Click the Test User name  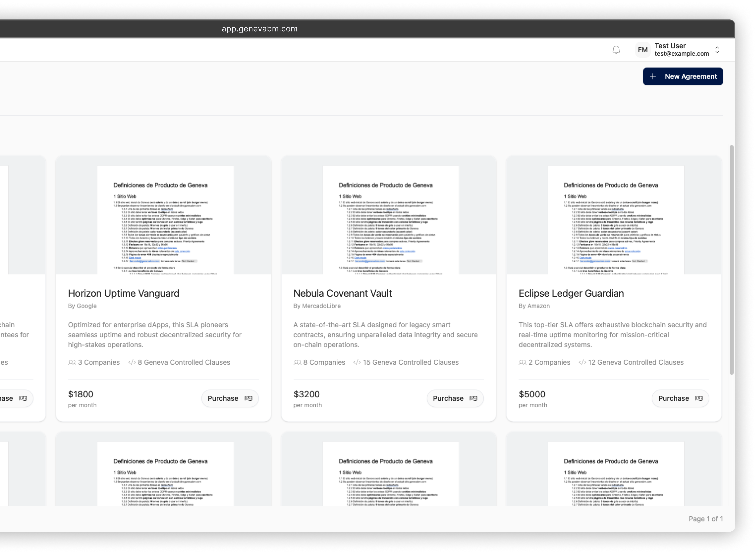click(x=670, y=46)
